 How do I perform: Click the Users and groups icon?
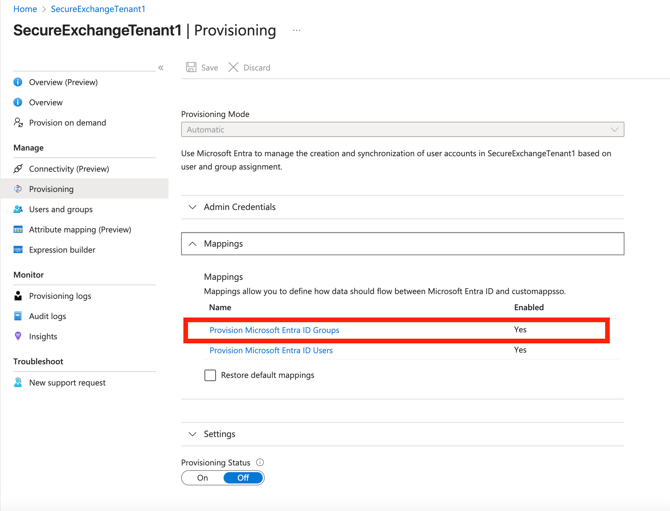pyautogui.click(x=18, y=210)
